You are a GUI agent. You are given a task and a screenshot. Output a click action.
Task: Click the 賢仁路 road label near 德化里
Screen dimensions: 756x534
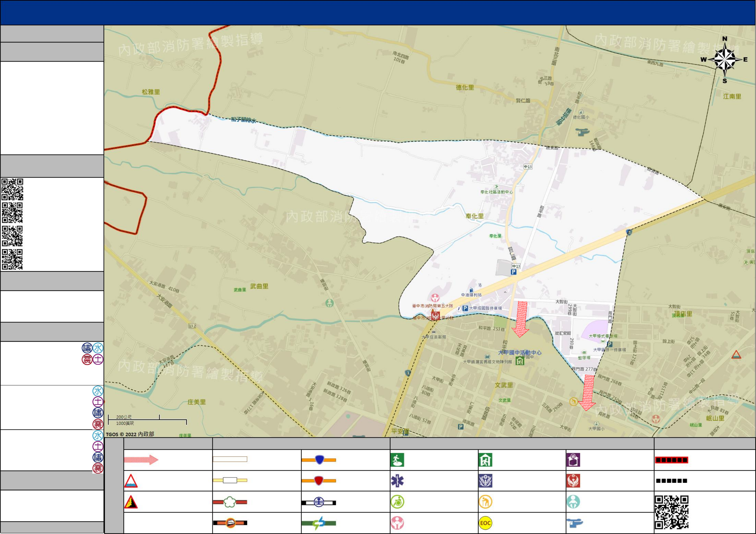(523, 100)
